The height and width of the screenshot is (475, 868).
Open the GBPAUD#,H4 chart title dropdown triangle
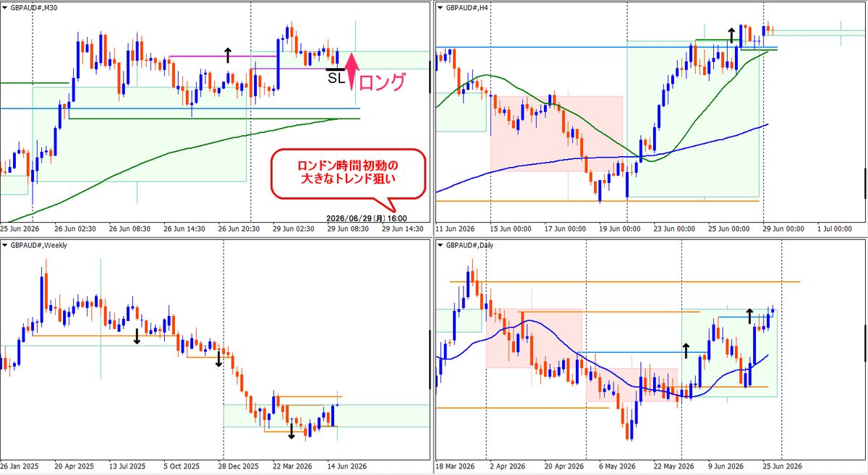(x=439, y=7)
